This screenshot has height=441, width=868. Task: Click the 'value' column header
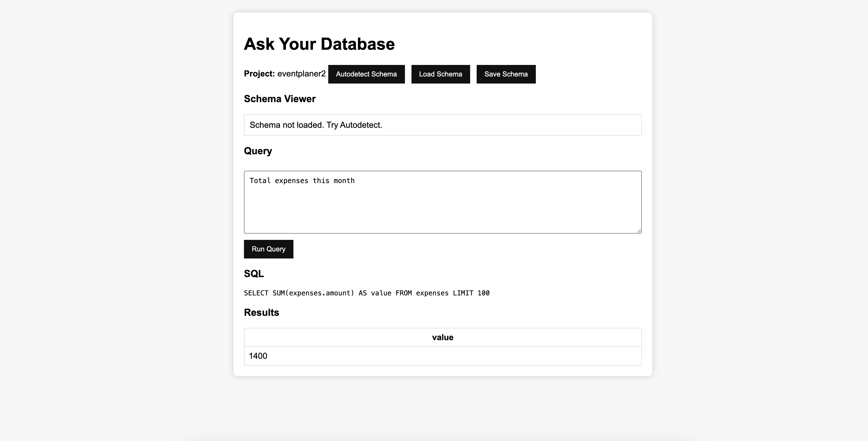click(x=443, y=338)
